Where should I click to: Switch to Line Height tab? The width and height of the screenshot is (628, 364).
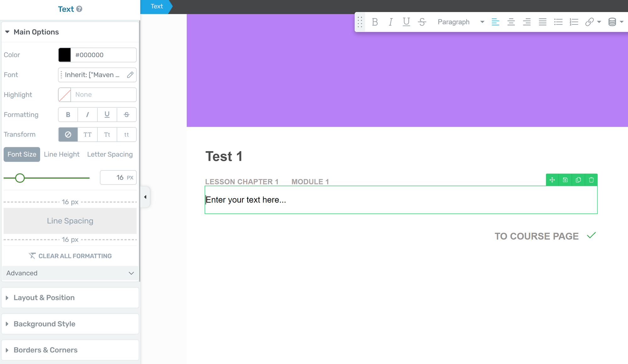[x=62, y=154]
